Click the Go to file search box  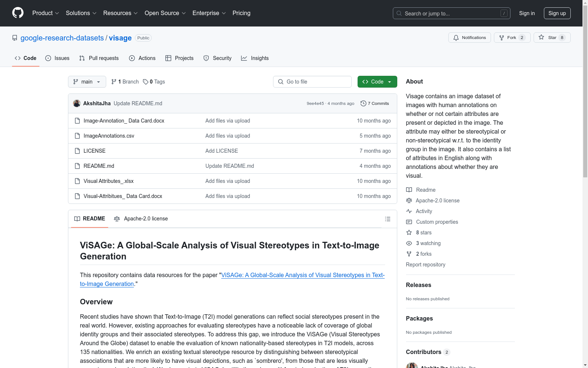(312, 82)
